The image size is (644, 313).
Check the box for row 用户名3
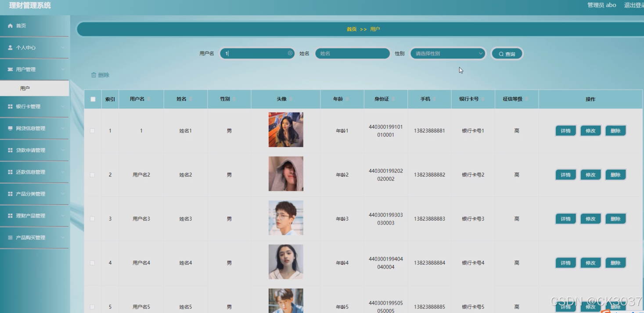[92, 219]
